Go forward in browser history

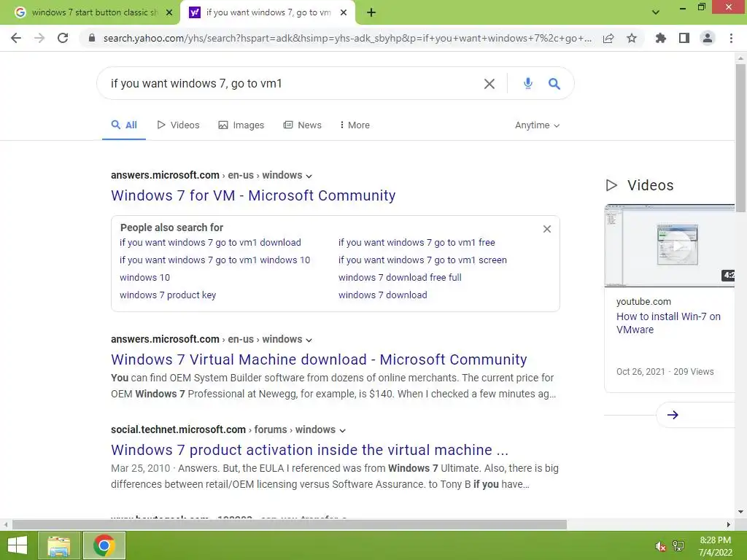pyautogui.click(x=39, y=38)
